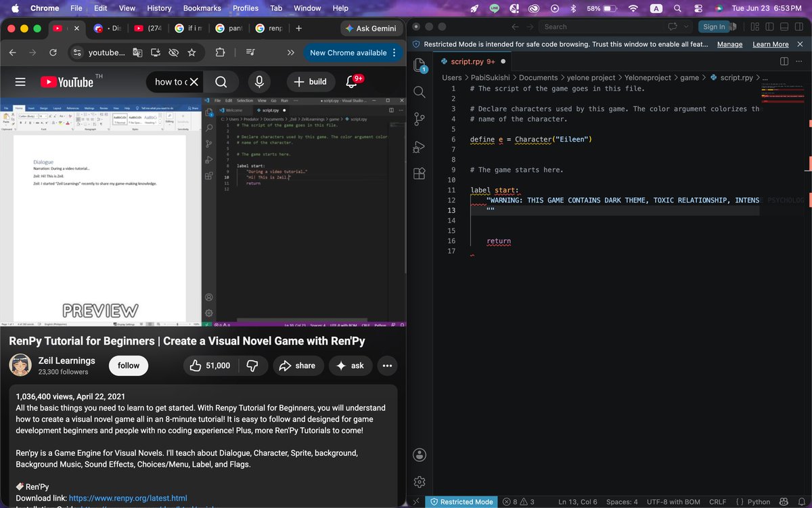Like the video with 51,000 likes
Screen dimensions: 812x508
tap(210, 366)
